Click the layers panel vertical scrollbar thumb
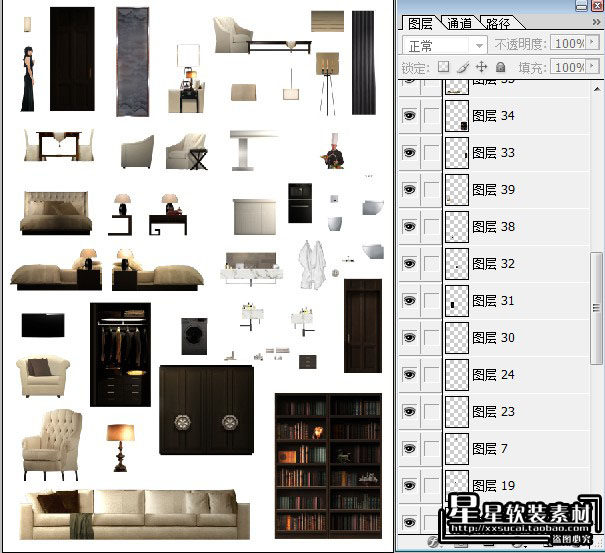This screenshot has height=553, width=605. (597, 308)
